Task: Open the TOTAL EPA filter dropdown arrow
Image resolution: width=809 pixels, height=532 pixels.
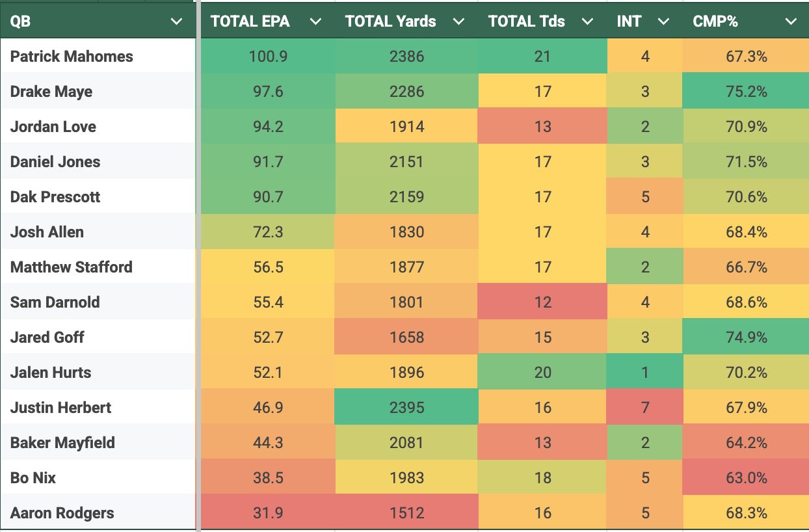Action: pyautogui.click(x=315, y=21)
